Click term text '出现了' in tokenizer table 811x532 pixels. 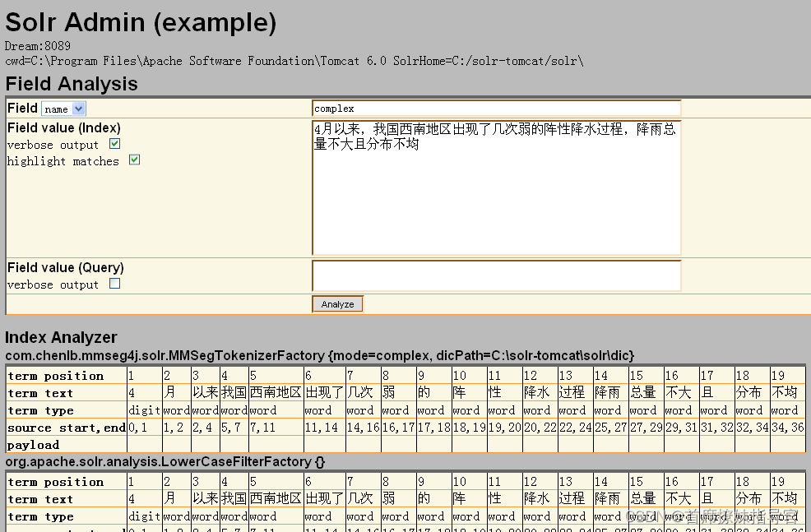[324, 392]
